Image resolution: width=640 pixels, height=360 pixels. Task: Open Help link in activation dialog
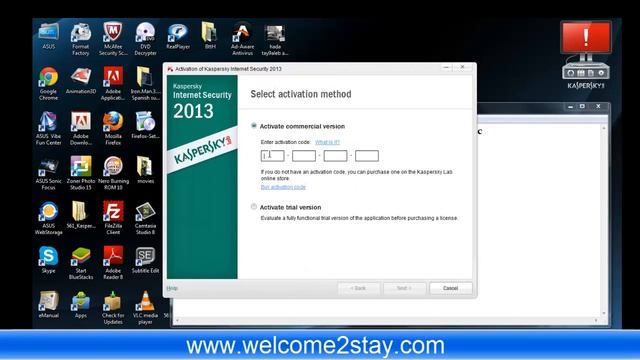click(x=172, y=288)
